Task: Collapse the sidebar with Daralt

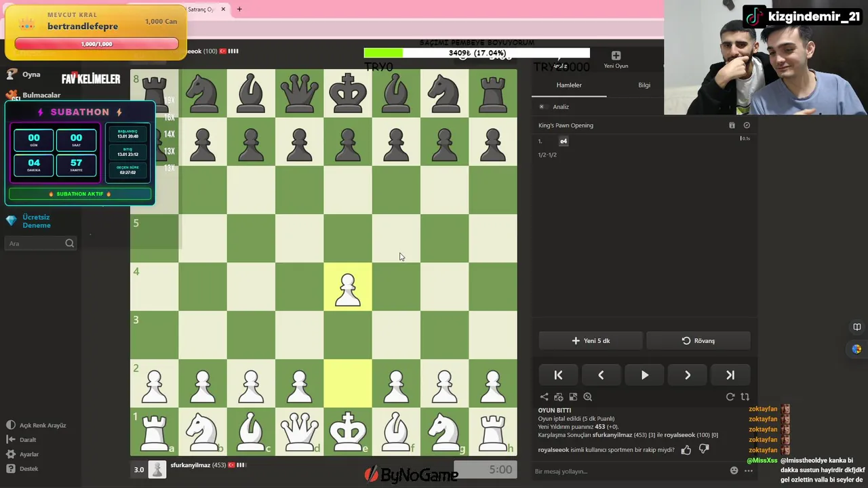Action: click(21, 440)
